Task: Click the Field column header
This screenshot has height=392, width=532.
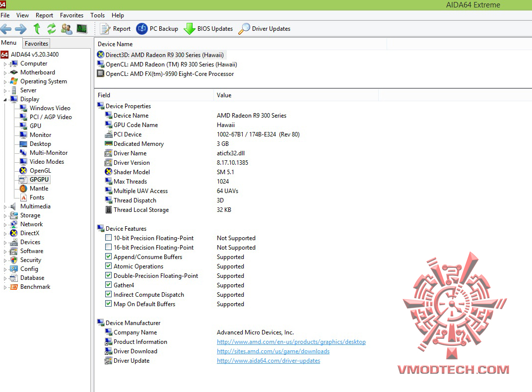Action: click(154, 95)
